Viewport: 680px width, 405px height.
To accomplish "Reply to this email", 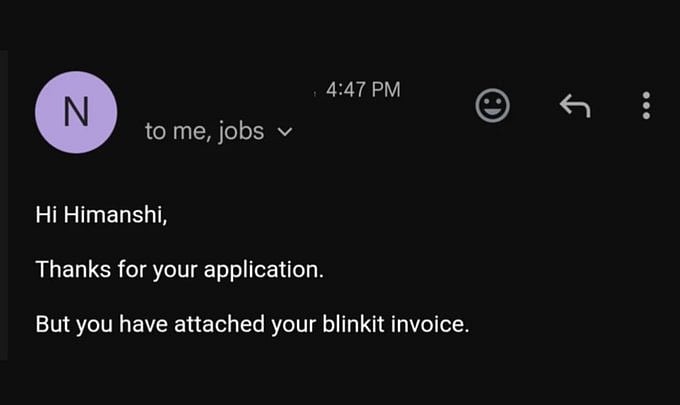I will [x=574, y=105].
